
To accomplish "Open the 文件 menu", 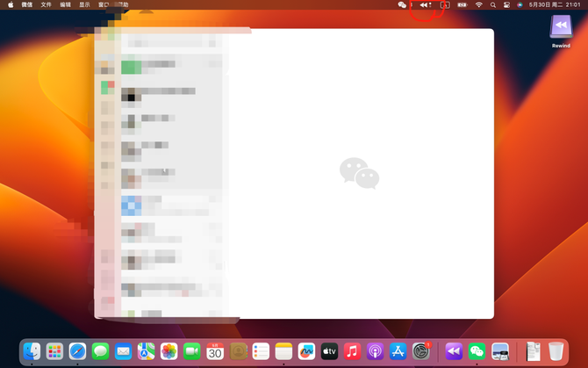I will tap(46, 5).
